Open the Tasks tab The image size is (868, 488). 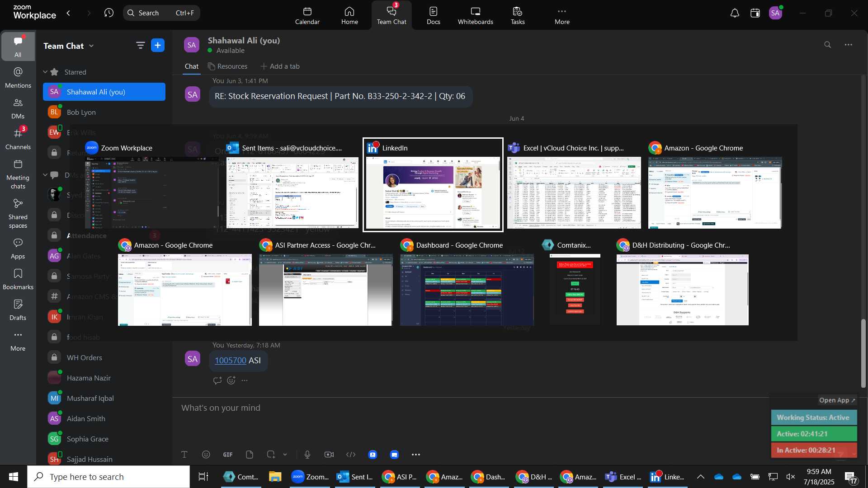click(518, 15)
